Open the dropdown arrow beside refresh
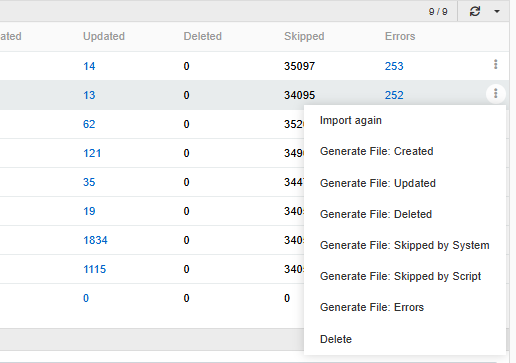 tap(497, 12)
